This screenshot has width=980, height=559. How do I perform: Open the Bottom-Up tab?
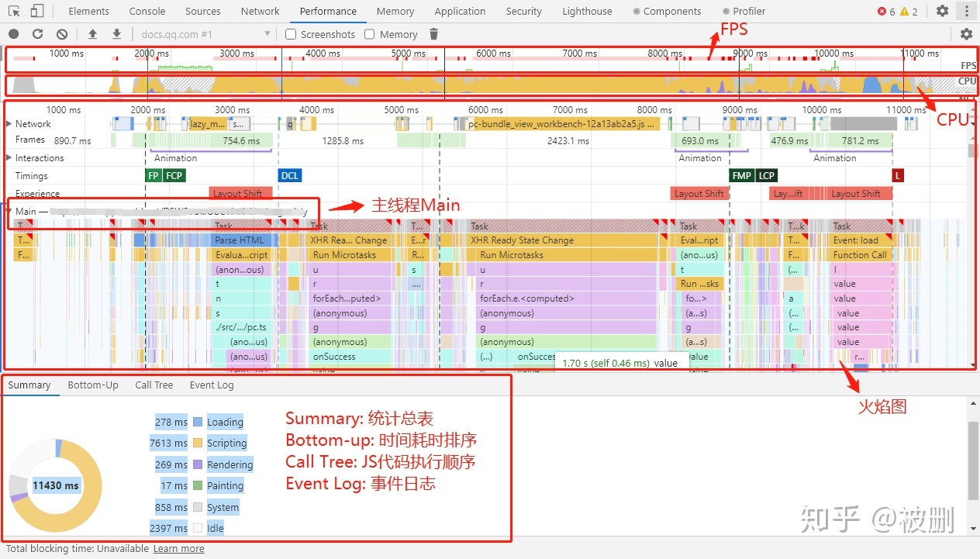click(x=93, y=385)
